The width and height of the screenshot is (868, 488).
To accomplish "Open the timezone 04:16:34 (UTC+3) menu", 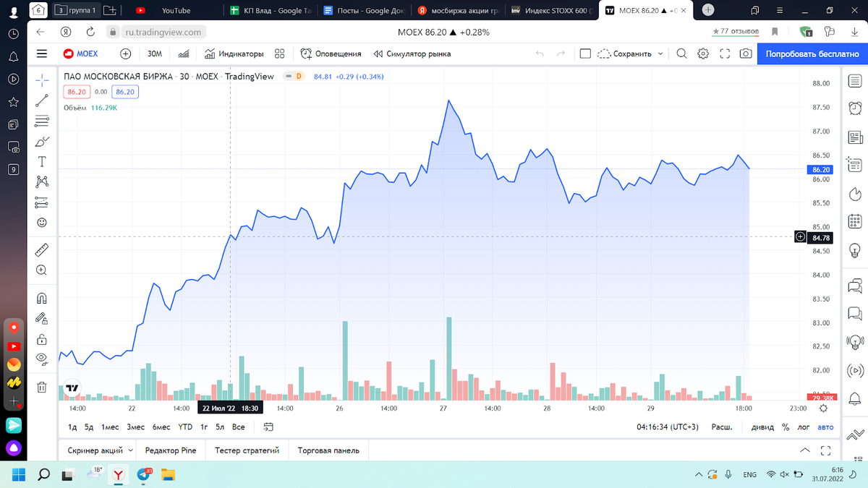I will click(x=668, y=427).
